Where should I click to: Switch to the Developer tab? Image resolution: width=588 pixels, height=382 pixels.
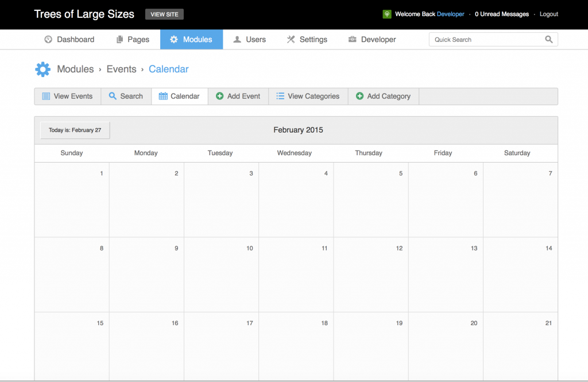tap(372, 40)
